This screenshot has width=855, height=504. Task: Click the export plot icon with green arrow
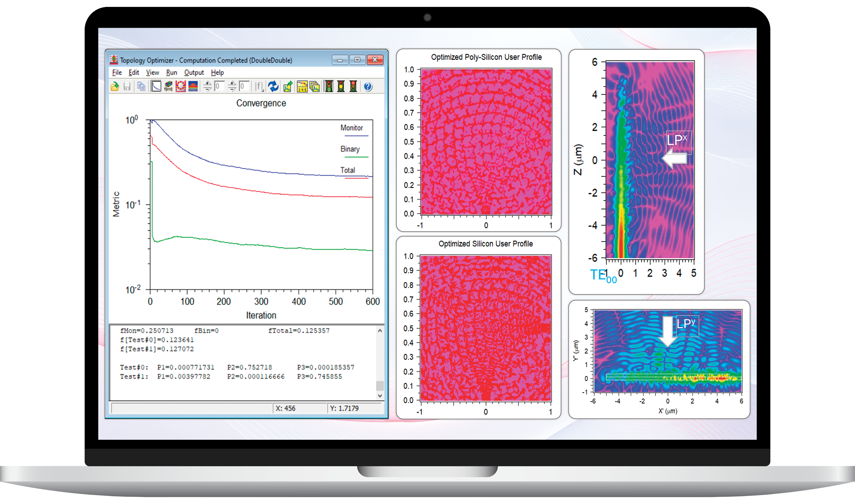pyautogui.click(x=288, y=87)
